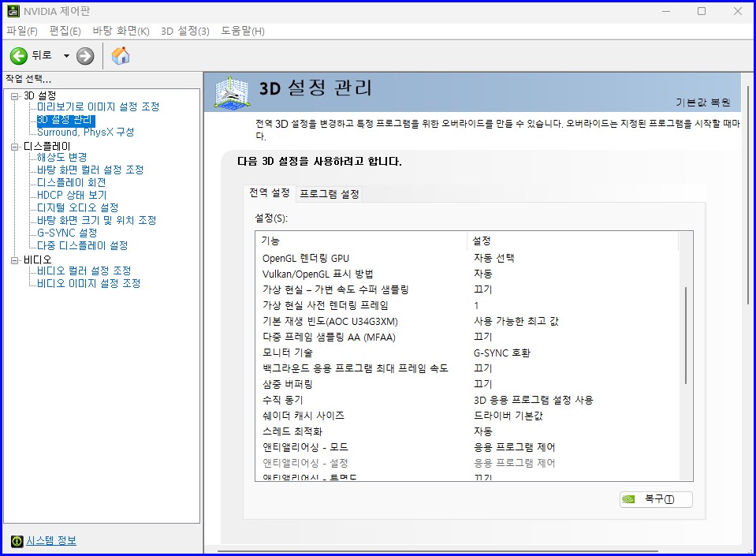Screen dimensions: 756x556
Task: Collapse the 비디오 tree node
Action: tap(15, 260)
